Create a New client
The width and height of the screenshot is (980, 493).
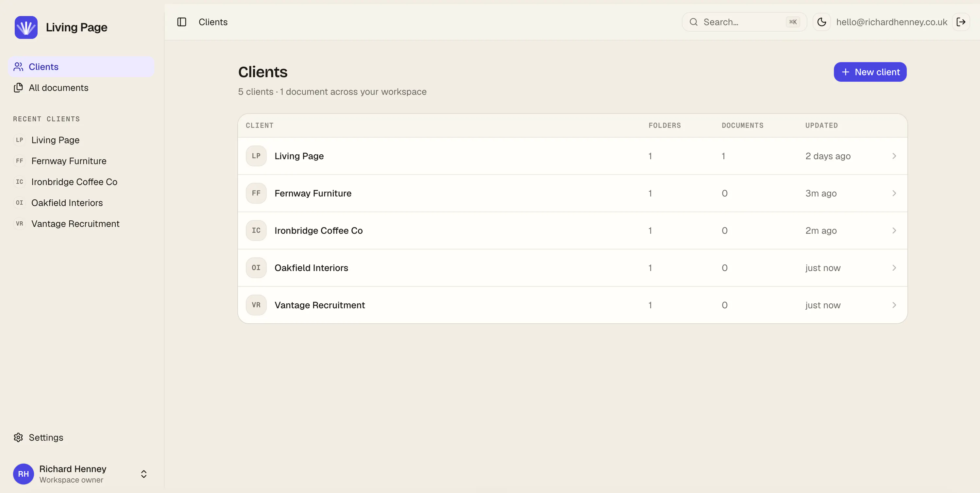(x=870, y=72)
